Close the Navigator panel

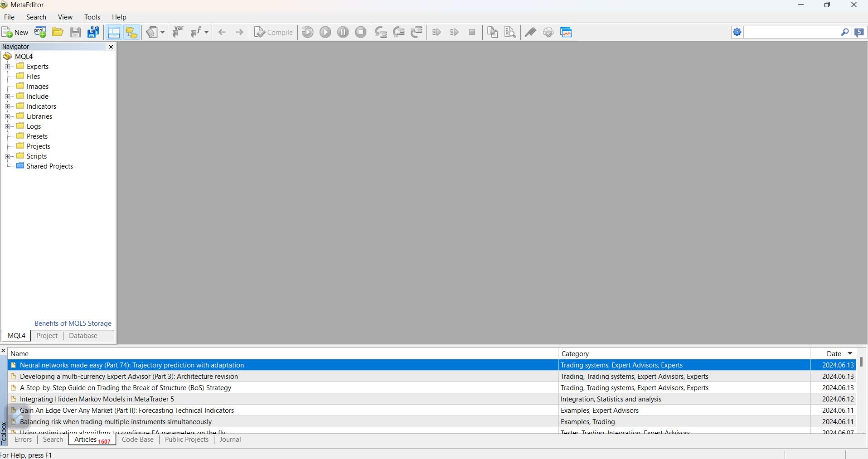click(x=111, y=47)
